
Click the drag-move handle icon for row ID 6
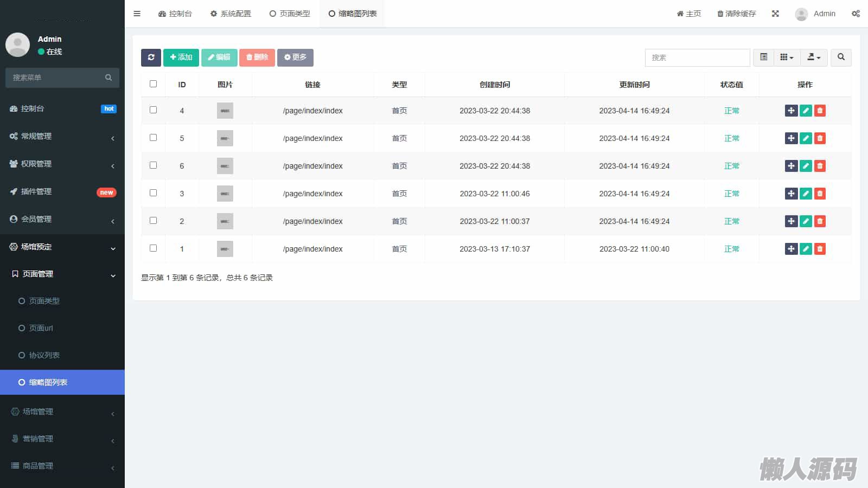(x=791, y=166)
